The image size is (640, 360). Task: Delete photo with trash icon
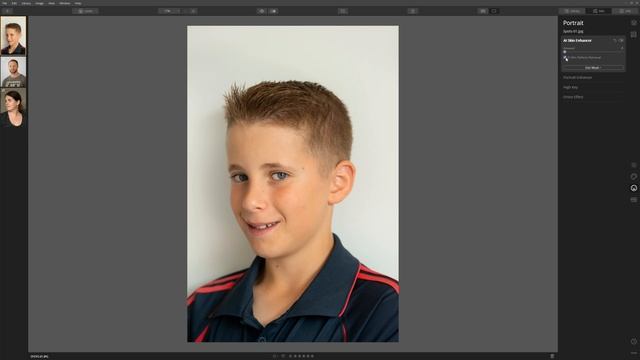(552, 356)
